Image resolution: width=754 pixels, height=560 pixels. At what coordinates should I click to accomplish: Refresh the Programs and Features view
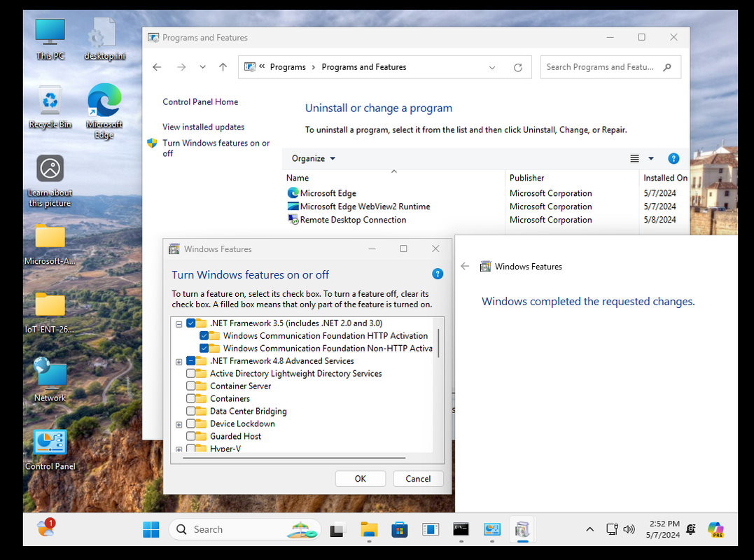[518, 67]
